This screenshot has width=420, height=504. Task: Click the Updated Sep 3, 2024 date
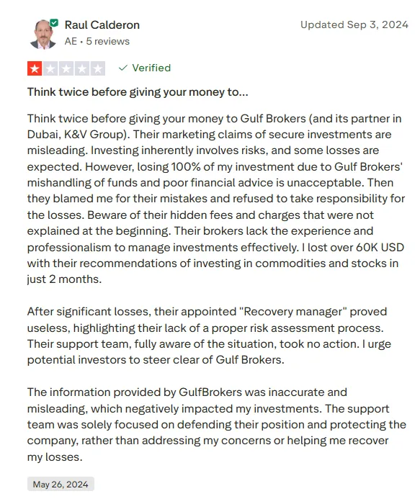tap(354, 24)
